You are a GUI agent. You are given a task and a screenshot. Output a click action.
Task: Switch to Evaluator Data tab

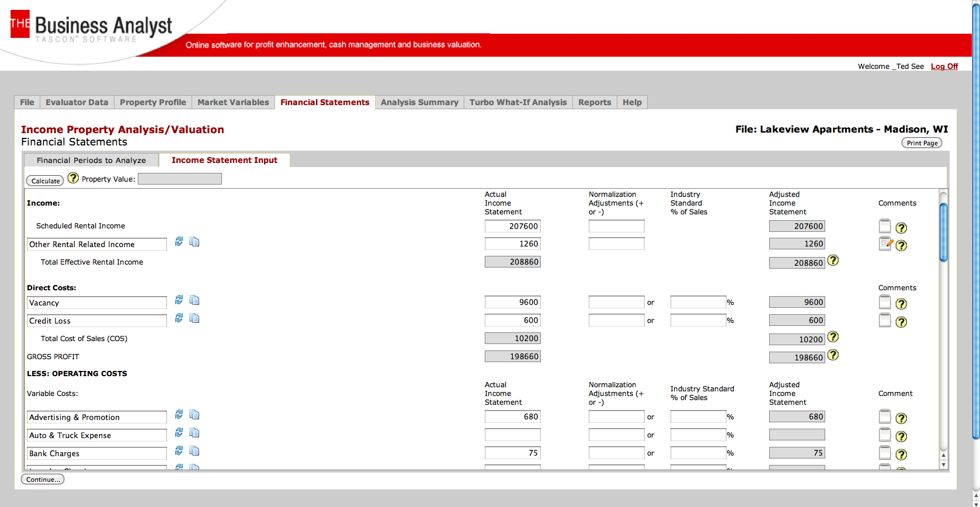click(77, 102)
